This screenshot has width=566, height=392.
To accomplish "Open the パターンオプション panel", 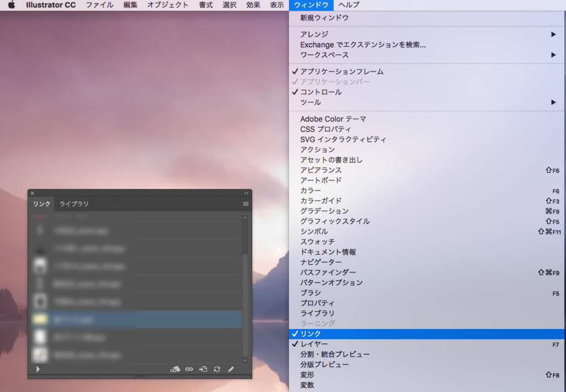I will point(427,283).
